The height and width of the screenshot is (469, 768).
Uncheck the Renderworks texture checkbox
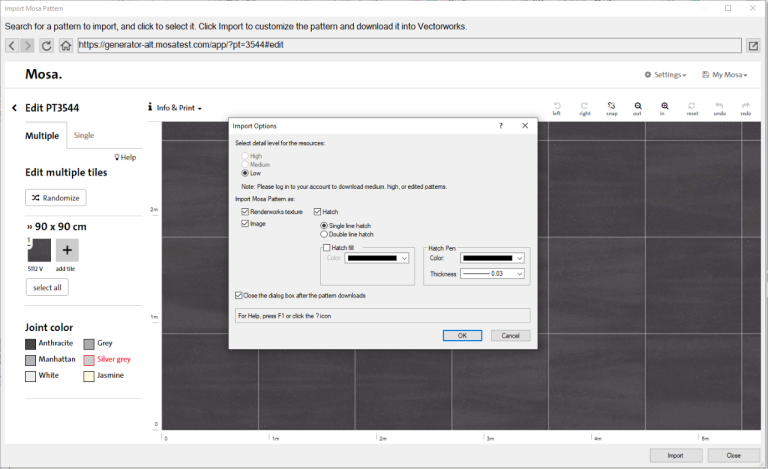pyautogui.click(x=246, y=212)
